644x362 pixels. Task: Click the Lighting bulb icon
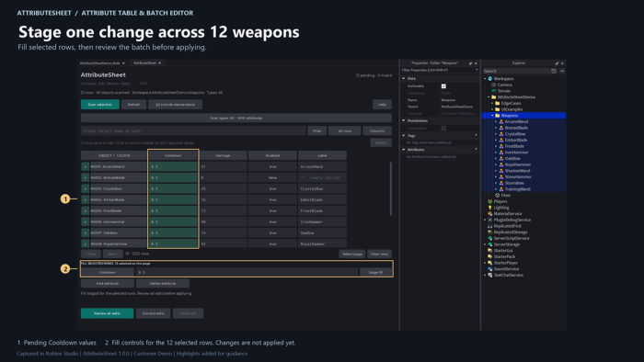[x=490, y=208]
